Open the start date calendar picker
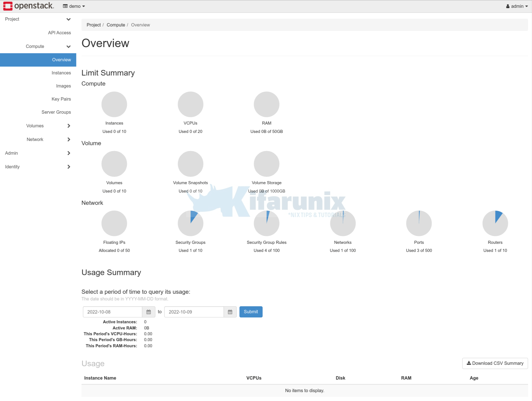 pyautogui.click(x=148, y=312)
